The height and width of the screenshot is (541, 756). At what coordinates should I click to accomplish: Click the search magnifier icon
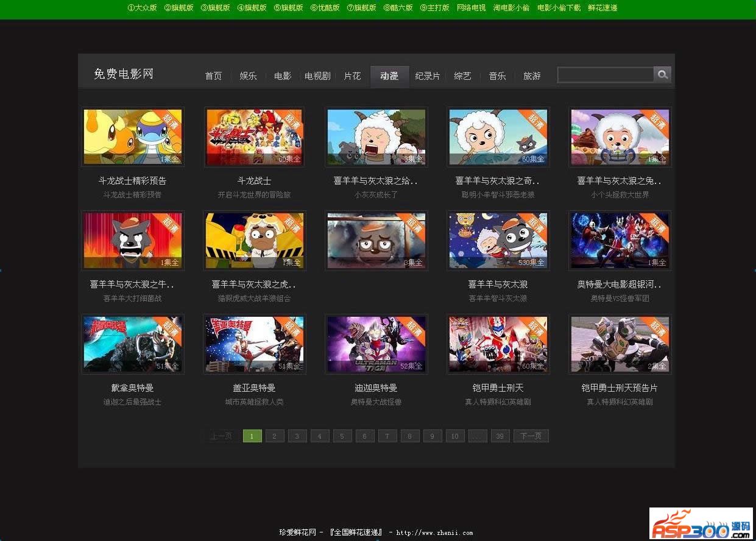[x=662, y=74]
